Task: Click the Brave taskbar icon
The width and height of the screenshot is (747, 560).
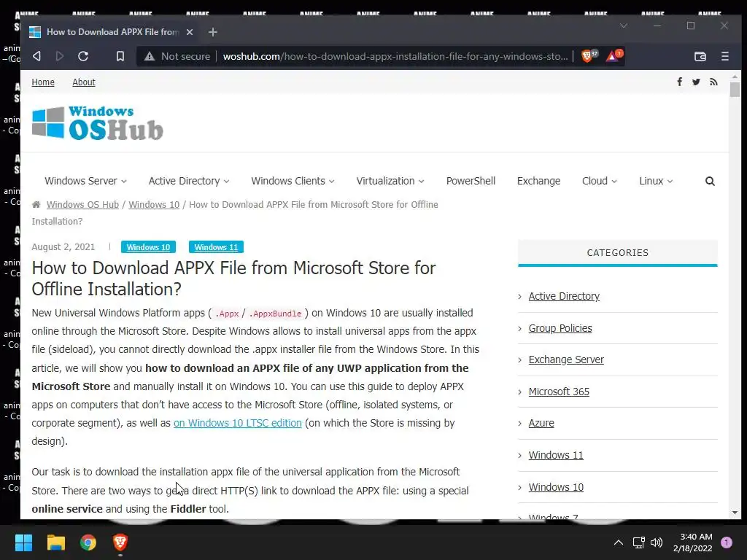Action: [x=120, y=542]
